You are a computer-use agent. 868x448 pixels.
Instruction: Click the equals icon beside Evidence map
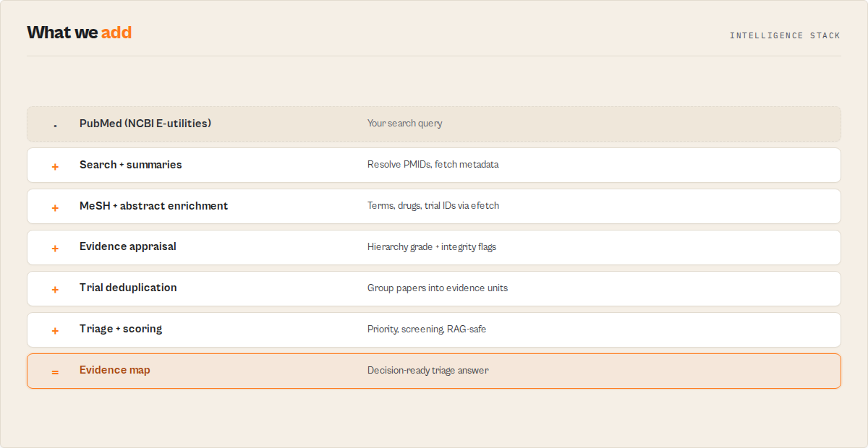(55, 372)
